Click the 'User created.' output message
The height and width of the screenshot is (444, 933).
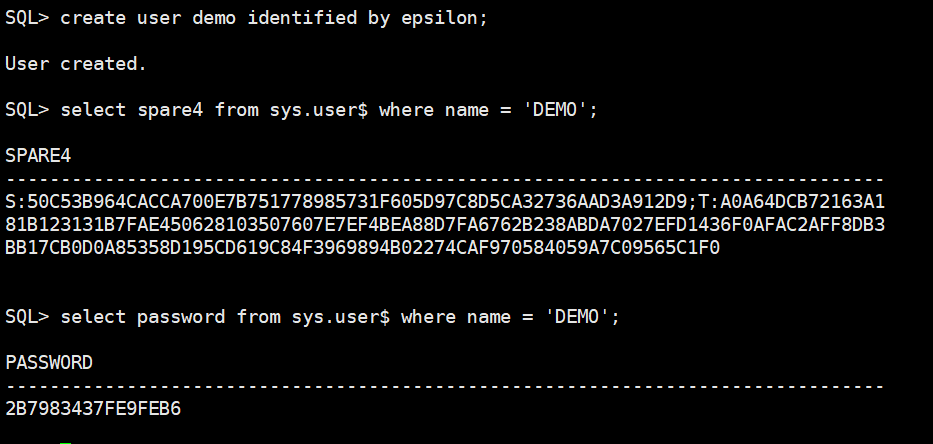[76, 64]
